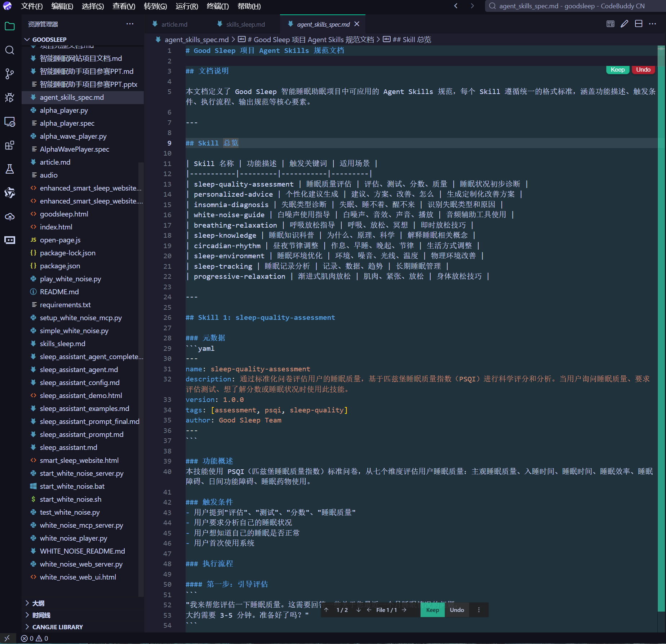Open diff bar more options menu

pyautogui.click(x=479, y=610)
